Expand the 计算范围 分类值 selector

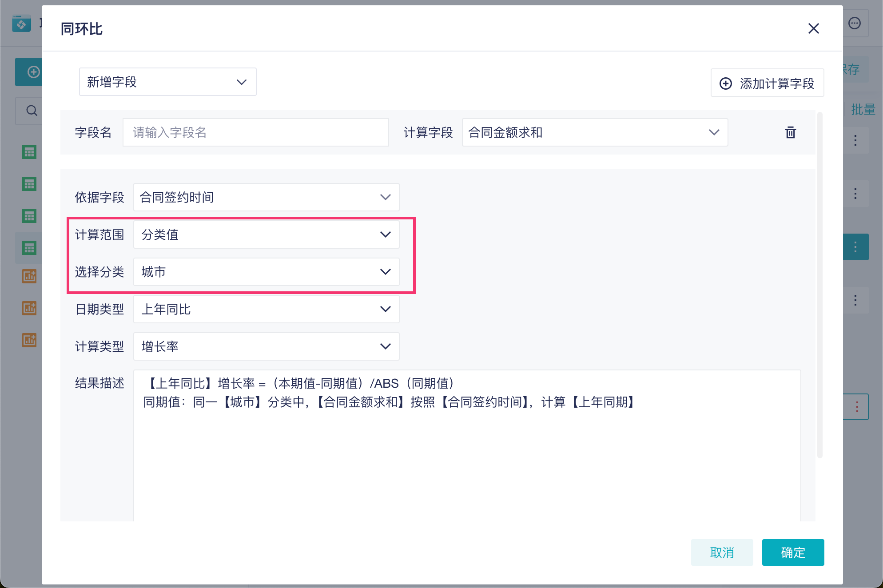click(266, 234)
